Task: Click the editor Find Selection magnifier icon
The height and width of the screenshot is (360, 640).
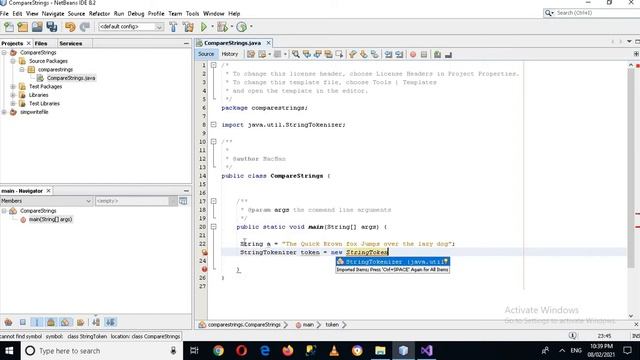Action: click(296, 54)
